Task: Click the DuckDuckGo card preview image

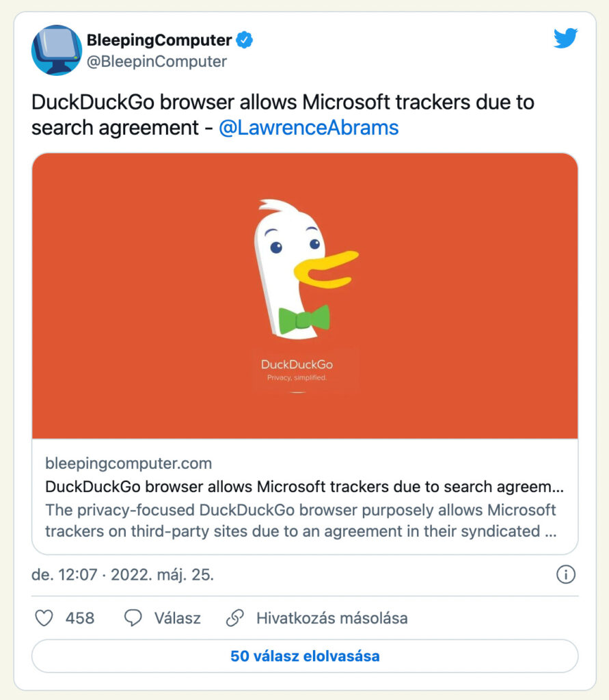Action: click(305, 295)
